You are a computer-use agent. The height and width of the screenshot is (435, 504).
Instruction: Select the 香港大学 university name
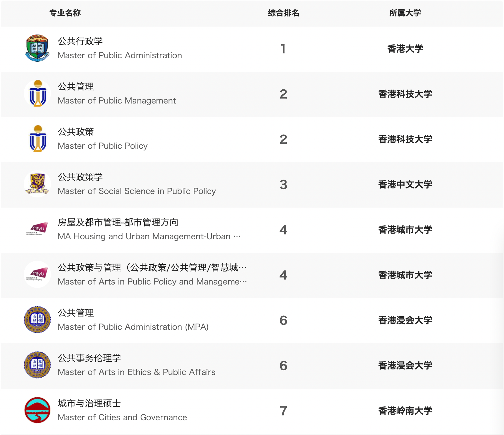click(405, 49)
